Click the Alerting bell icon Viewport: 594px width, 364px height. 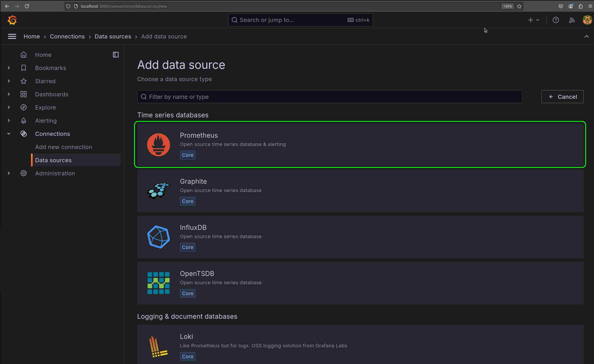pos(23,121)
